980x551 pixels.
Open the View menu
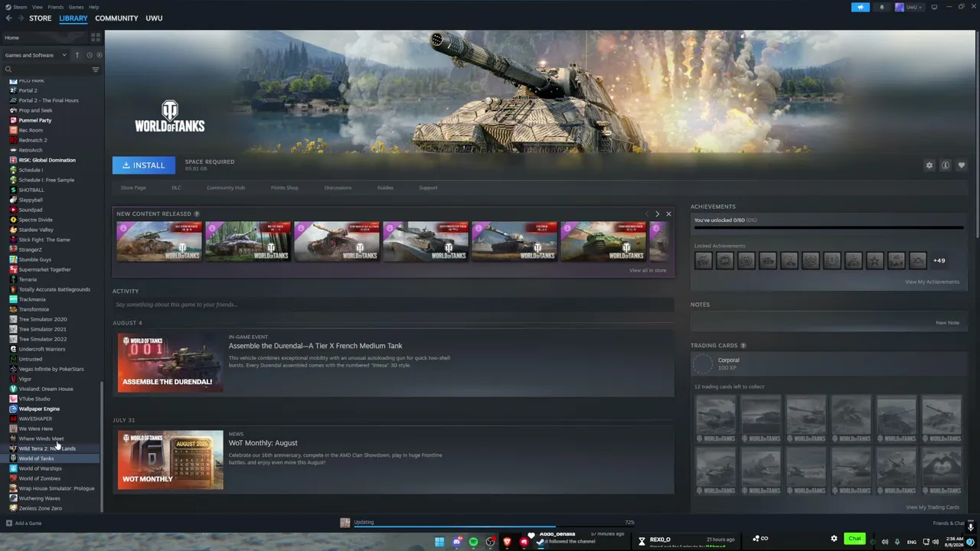click(x=38, y=7)
